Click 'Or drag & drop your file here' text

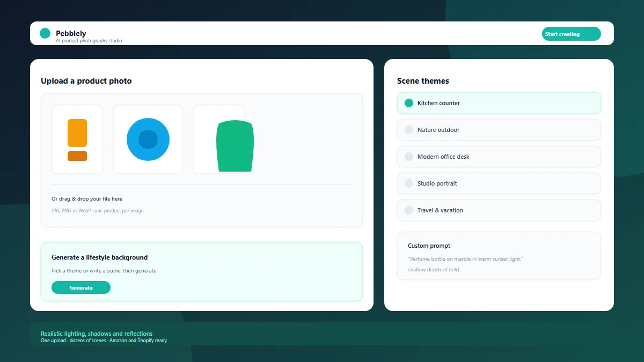point(87,199)
